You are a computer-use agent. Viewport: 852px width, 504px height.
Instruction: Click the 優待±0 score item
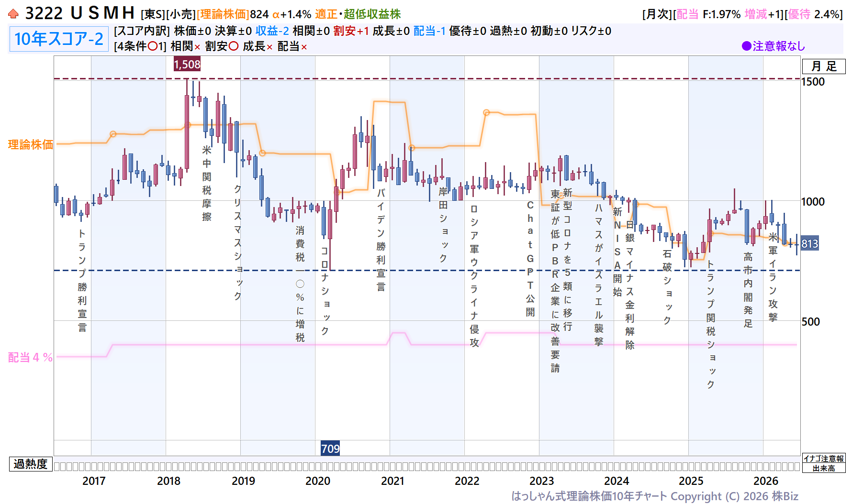pyautogui.click(x=468, y=31)
